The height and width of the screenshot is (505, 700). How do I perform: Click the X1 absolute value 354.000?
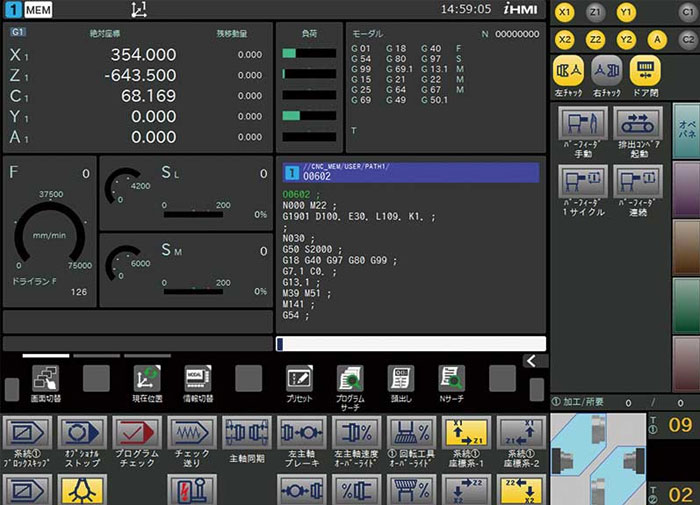pyautogui.click(x=143, y=54)
